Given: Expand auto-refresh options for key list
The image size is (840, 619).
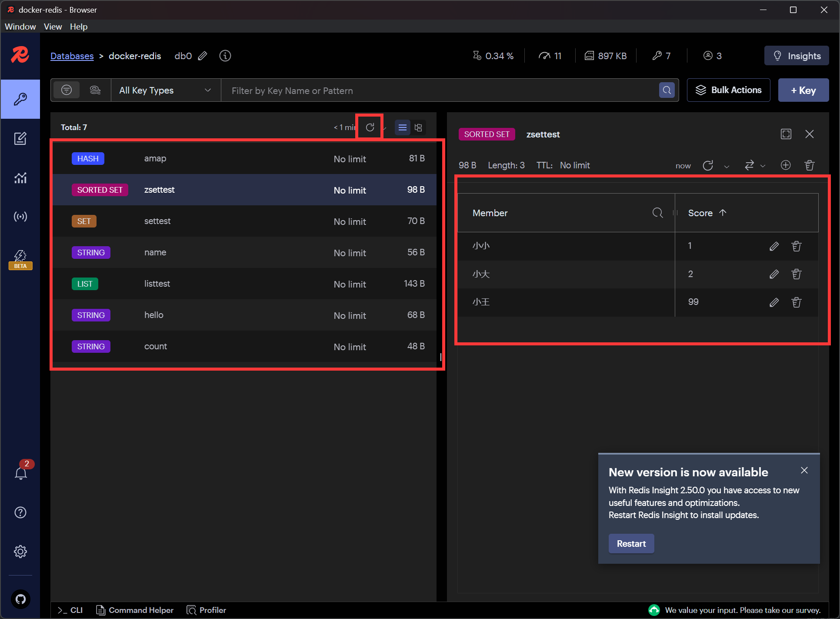Looking at the screenshot, I should point(385,128).
